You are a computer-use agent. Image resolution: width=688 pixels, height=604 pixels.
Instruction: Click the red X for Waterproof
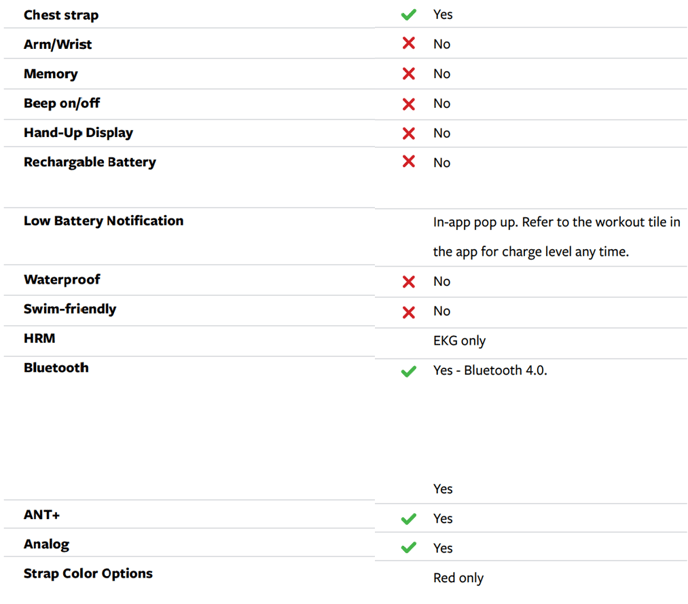pyautogui.click(x=408, y=282)
